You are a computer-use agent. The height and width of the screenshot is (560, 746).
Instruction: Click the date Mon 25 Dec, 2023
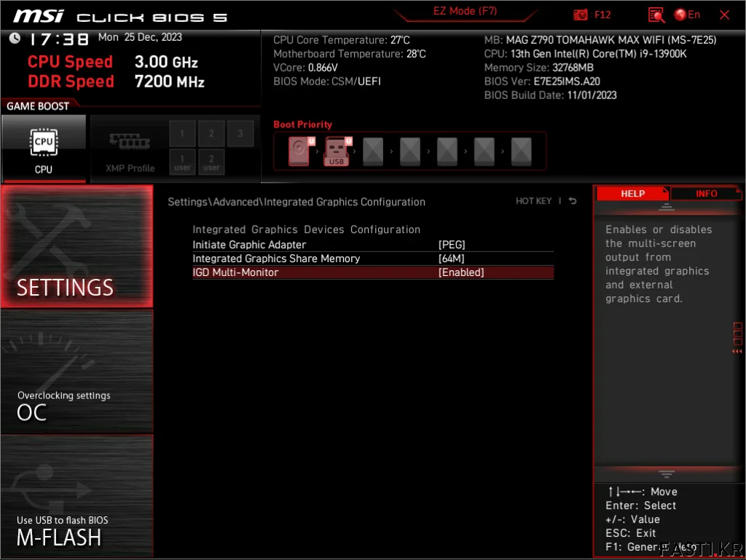[140, 37]
